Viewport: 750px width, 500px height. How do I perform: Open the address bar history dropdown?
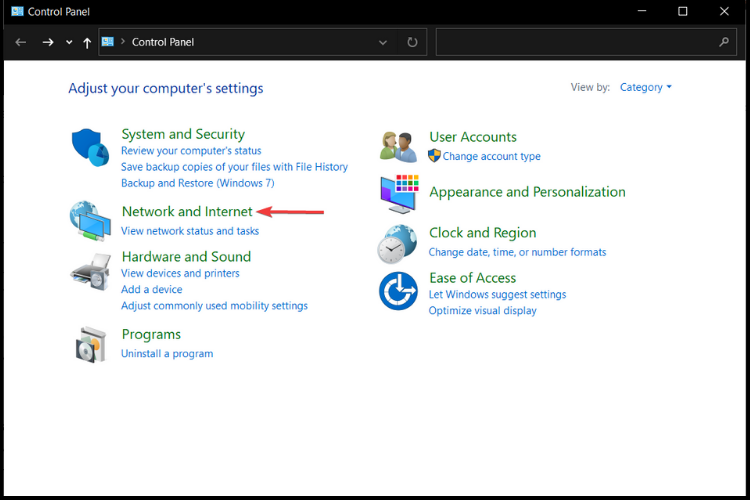coord(383,42)
